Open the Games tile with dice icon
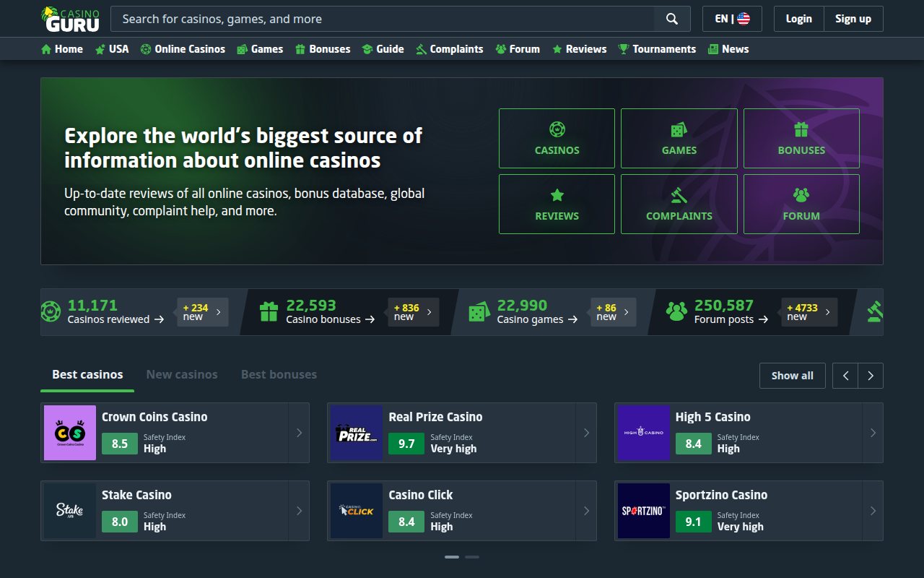This screenshot has width=924, height=578. click(x=679, y=139)
